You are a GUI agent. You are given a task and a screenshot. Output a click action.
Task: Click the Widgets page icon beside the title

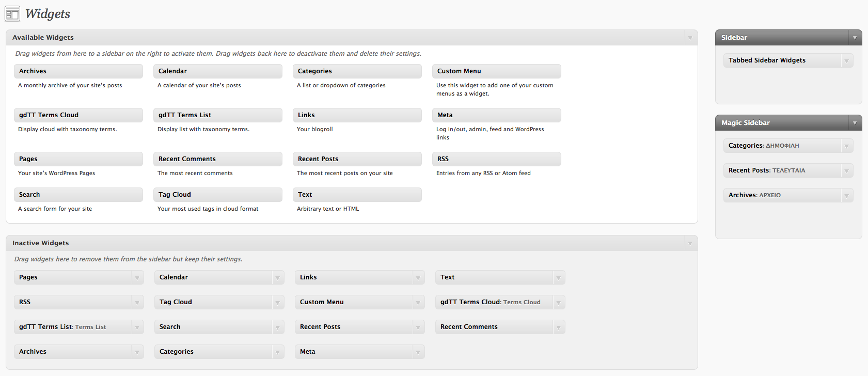click(12, 14)
